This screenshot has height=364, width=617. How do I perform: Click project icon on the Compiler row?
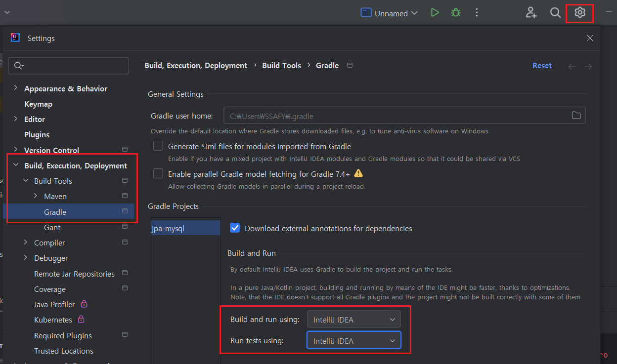125,242
